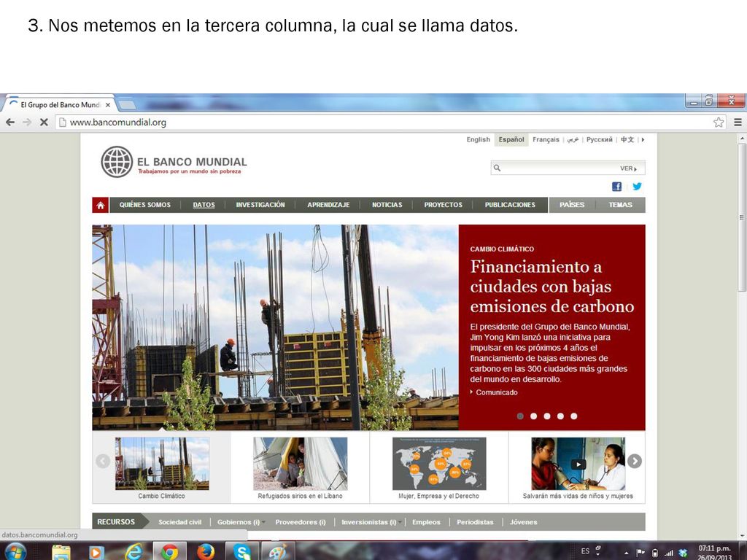Click the network signal tray icon
747x560 pixels.
point(669,553)
